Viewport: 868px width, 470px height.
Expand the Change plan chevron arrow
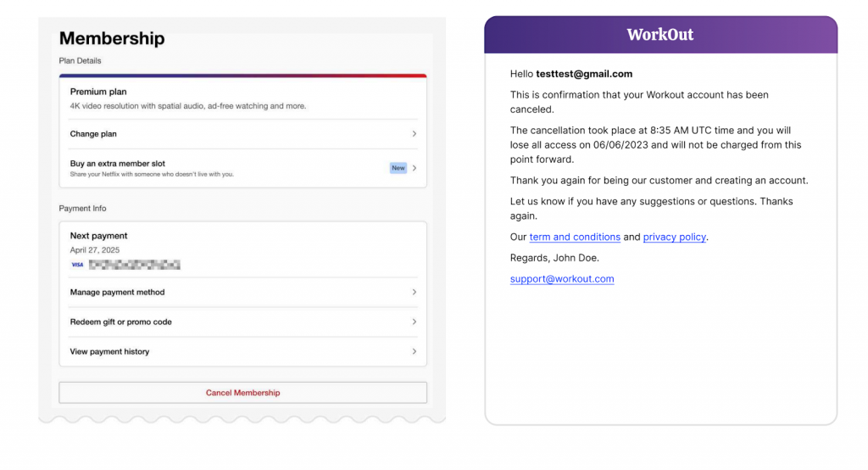click(x=414, y=134)
